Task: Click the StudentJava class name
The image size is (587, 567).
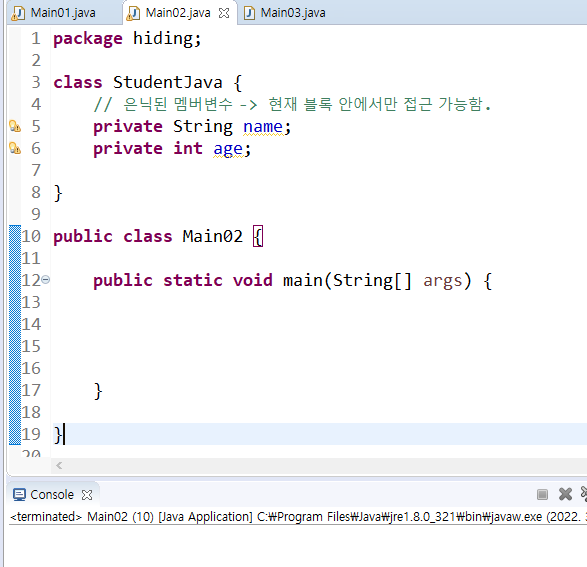Action: [168, 82]
